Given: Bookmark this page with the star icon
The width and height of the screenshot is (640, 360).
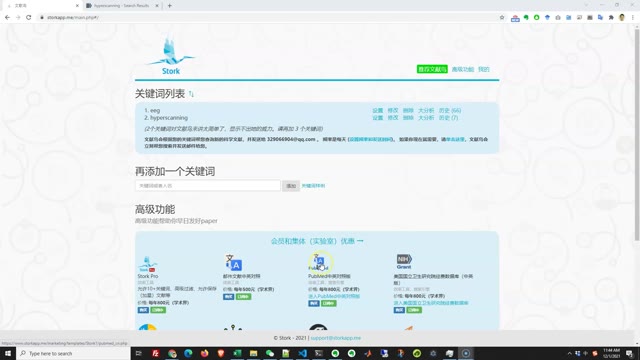Looking at the screenshot, I should 502,18.
